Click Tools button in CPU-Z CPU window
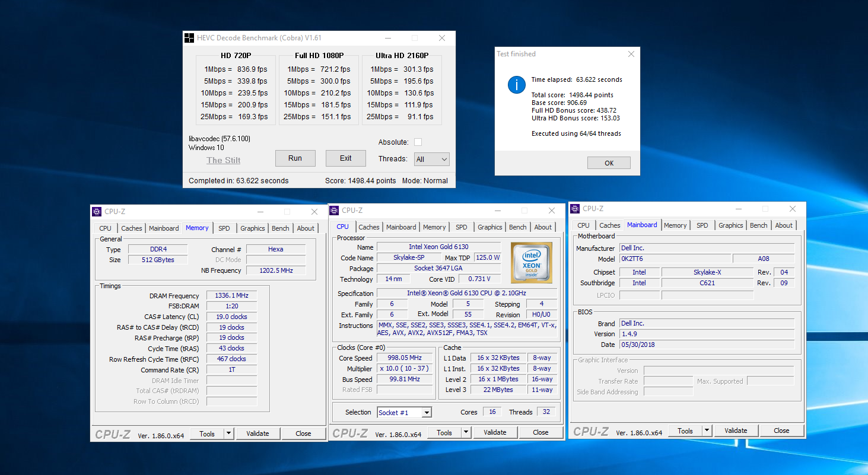The height and width of the screenshot is (475, 868). (x=444, y=432)
